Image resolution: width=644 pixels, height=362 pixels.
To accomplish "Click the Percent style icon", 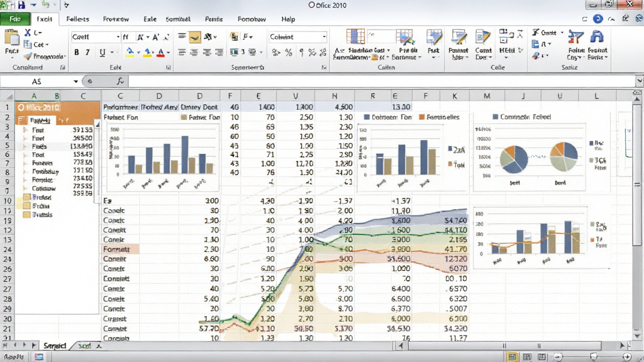I will 289,53.
